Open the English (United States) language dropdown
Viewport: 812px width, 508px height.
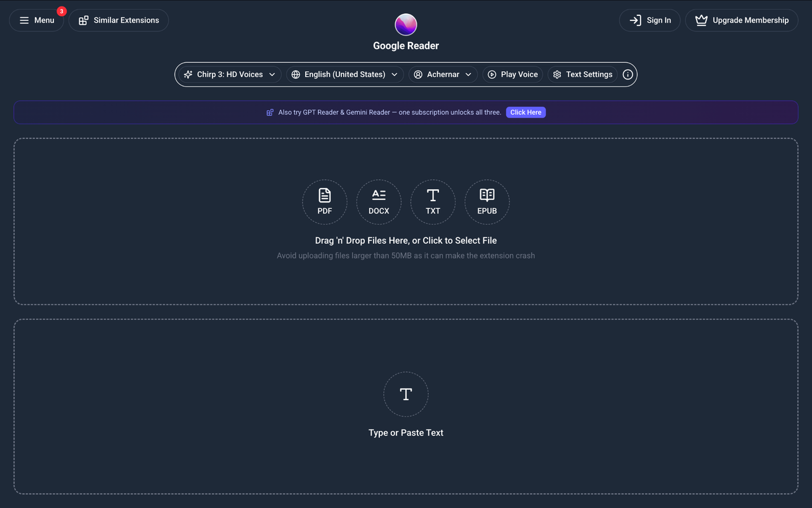pyautogui.click(x=344, y=74)
